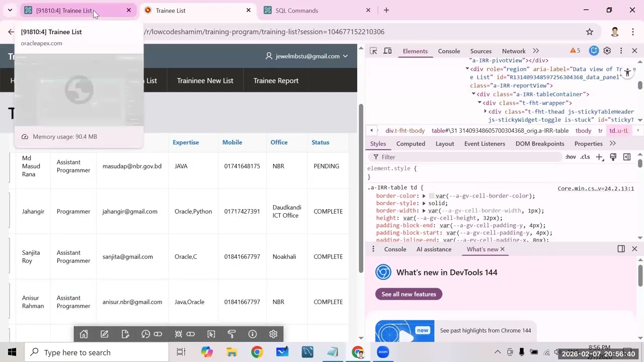The width and height of the screenshot is (644, 362).
Task: Toggle rendering emulations paintbrush icon in Styles
Action: pos(613,157)
